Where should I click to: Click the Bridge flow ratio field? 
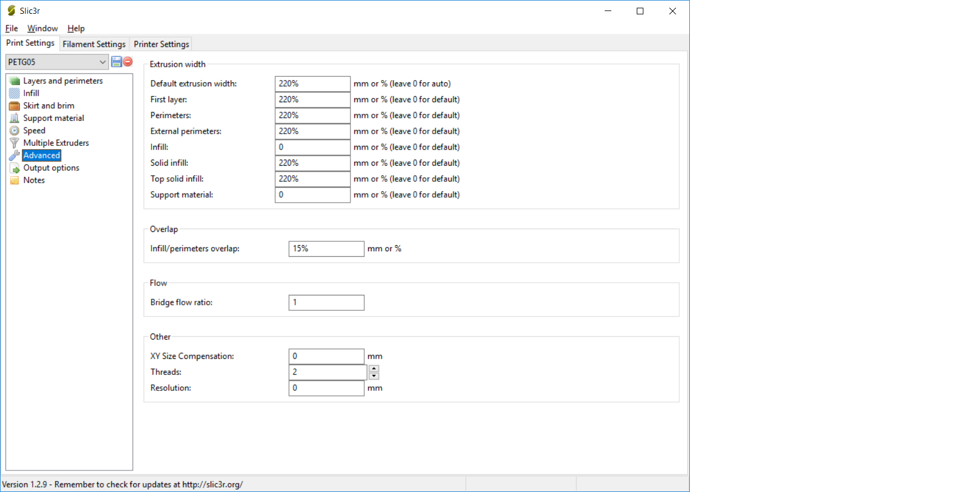pyautogui.click(x=326, y=303)
